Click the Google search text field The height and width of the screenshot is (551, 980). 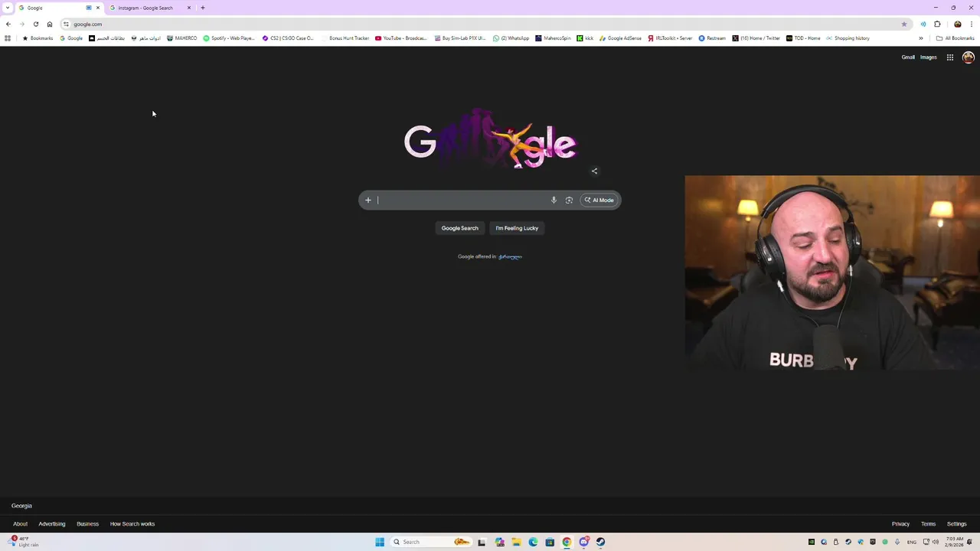point(462,201)
